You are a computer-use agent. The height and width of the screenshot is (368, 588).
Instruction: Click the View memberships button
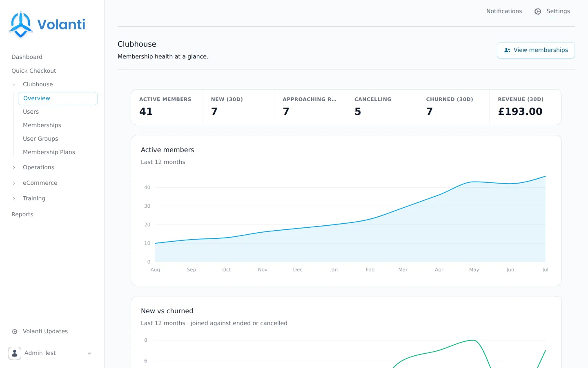point(536,50)
